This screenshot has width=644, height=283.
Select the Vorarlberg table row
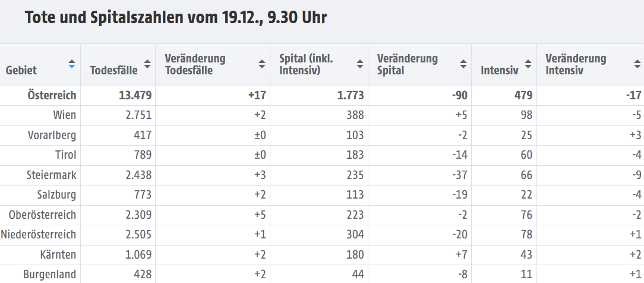point(53,136)
